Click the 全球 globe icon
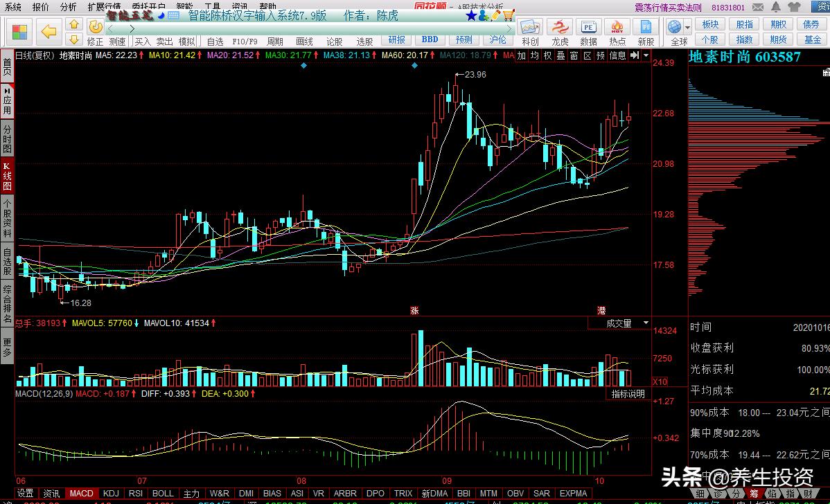The image size is (830, 504). (674, 26)
